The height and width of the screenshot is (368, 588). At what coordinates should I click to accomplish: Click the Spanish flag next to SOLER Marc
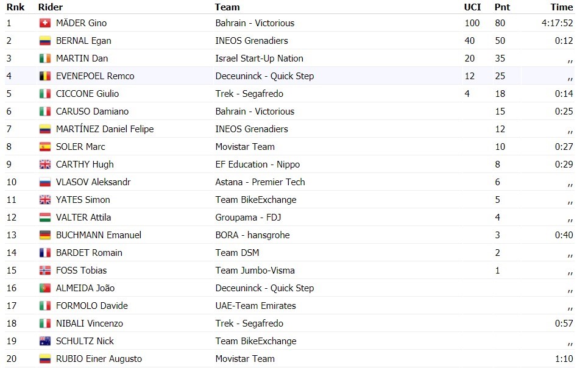pos(45,147)
